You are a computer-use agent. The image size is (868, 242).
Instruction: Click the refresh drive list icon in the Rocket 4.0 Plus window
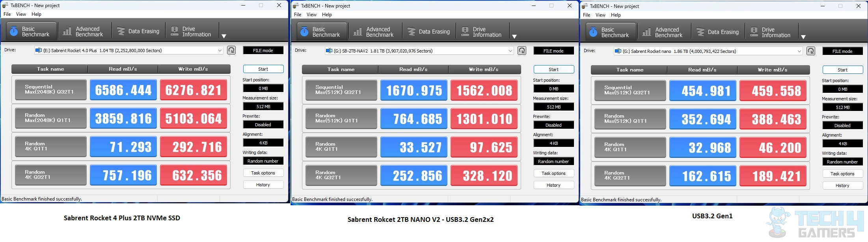point(231,50)
